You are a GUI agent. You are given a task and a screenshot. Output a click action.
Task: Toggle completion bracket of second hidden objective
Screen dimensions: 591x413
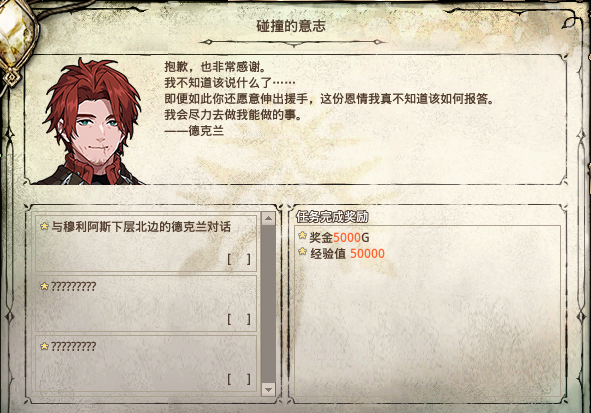239,319
